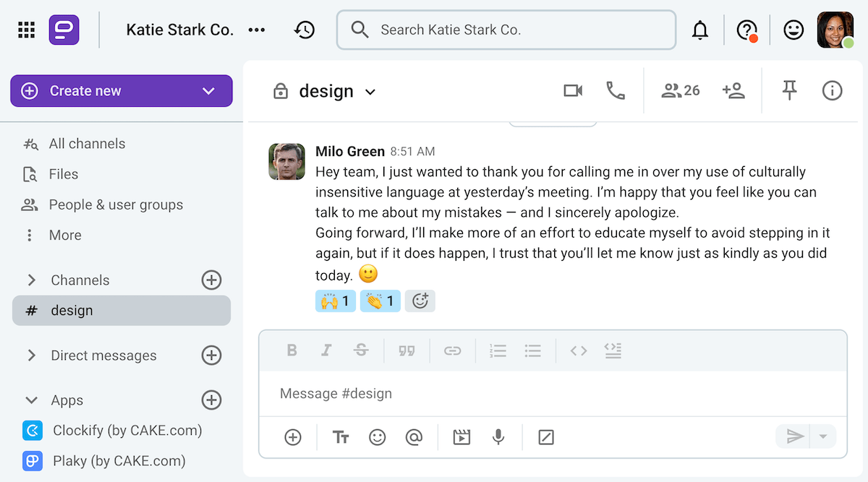The height and width of the screenshot is (482, 868).
Task: Start an audio call
Action: [x=616, y=90]
